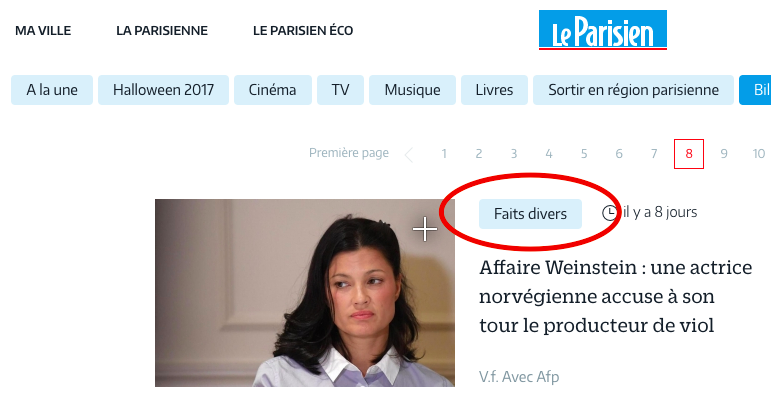Go to pagination page 1
Image resolution: width=771 pixels, height=415 pixels.
tap(444, 154)
